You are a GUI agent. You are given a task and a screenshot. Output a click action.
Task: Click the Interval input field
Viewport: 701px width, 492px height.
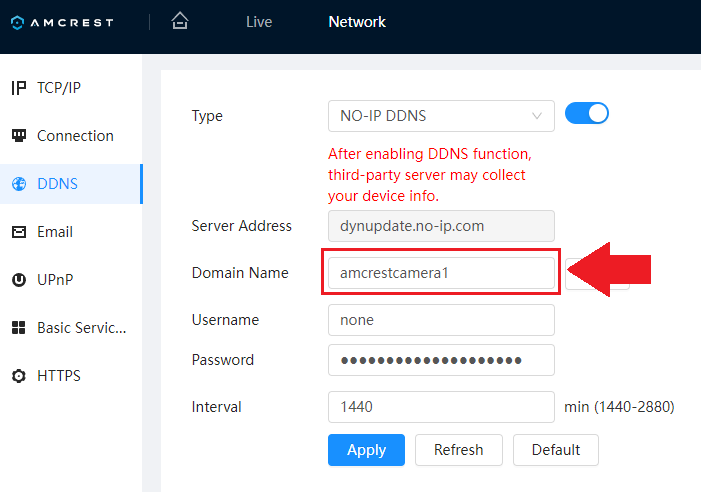coord(440,407)
